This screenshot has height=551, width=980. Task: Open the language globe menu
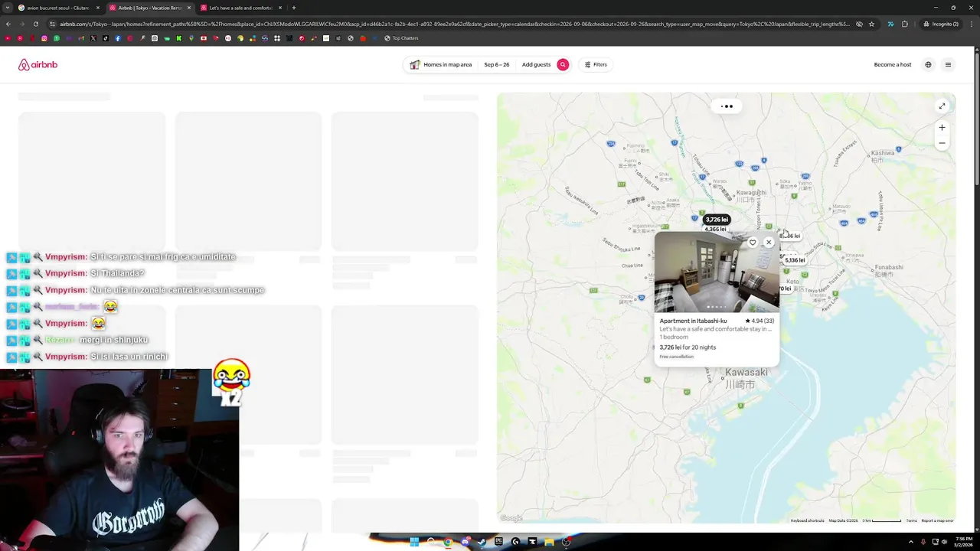pos(928,64)
